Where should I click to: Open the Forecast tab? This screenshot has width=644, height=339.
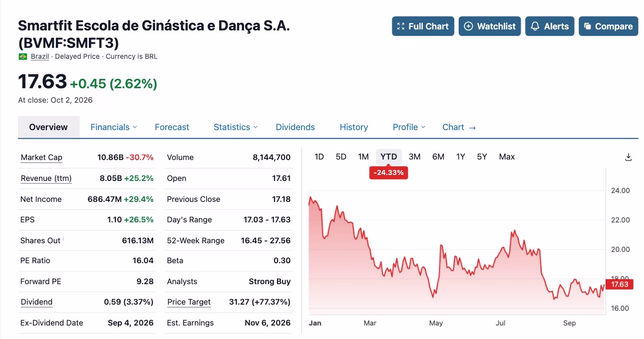pyautogui.click(x=172, y=127)
